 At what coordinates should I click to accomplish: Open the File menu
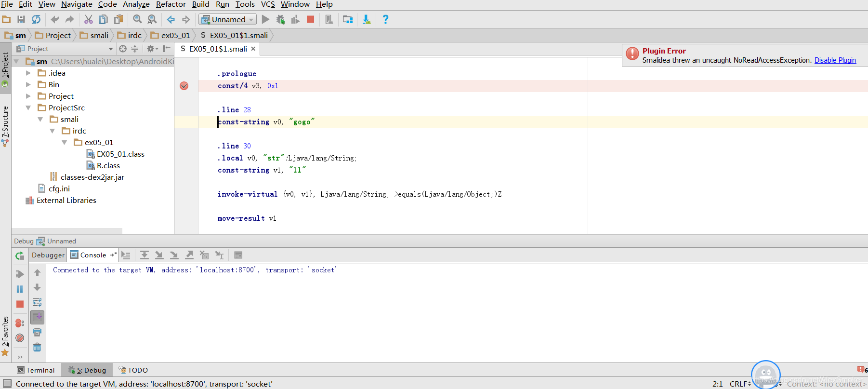pyautogui.click(x=7, y=4)
